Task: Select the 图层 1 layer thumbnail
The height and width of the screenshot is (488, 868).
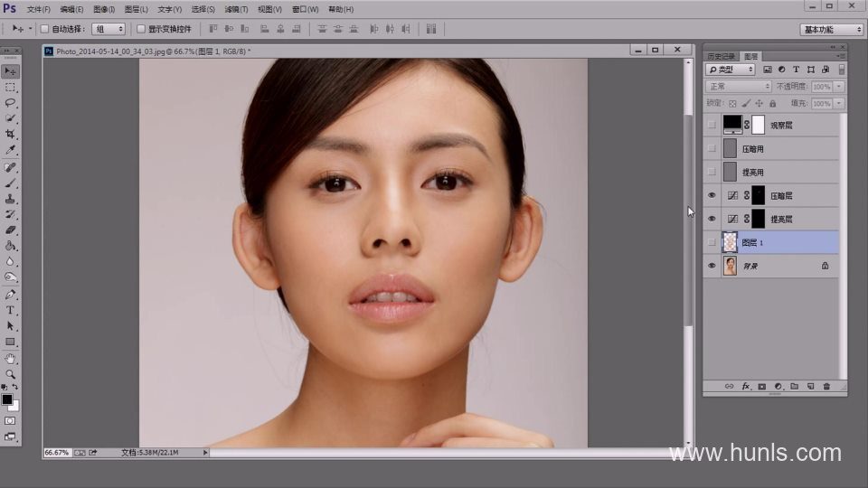Action: pos(731,242)
